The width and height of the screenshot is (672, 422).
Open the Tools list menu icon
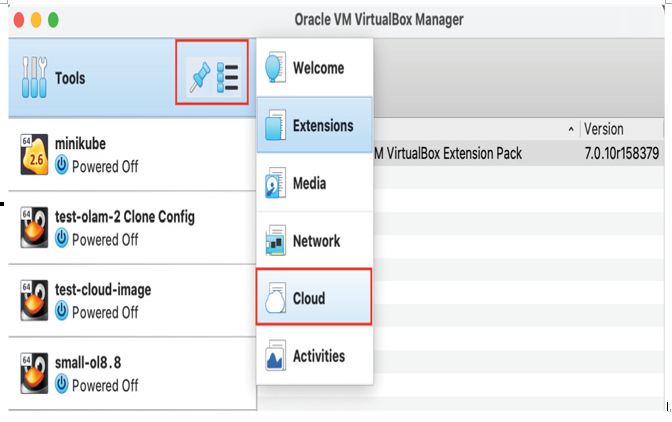tap(228, 77)
